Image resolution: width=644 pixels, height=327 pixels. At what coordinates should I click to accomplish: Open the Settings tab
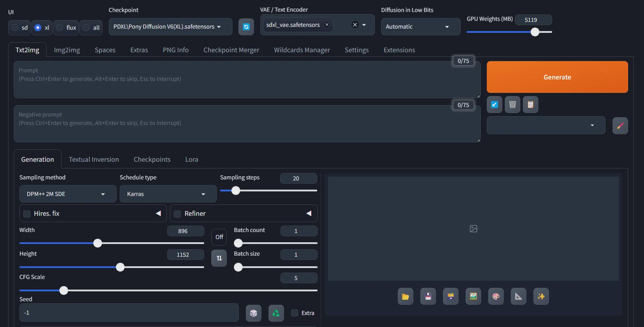click(357, 50)
